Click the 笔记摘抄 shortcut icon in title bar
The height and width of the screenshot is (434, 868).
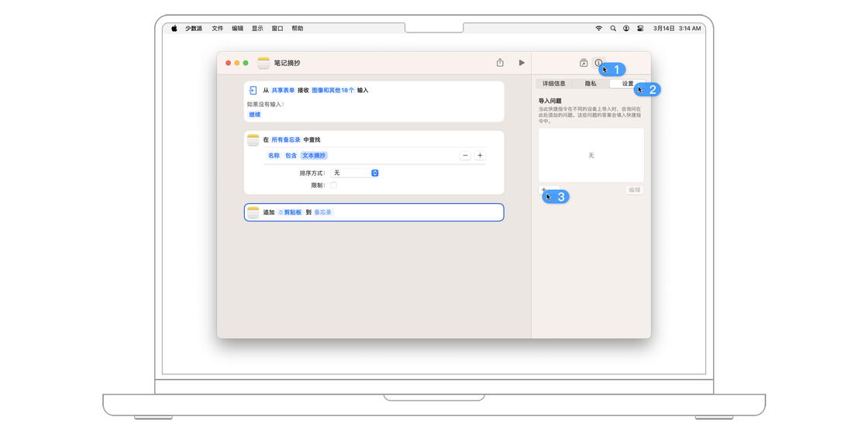coord(263,63)
